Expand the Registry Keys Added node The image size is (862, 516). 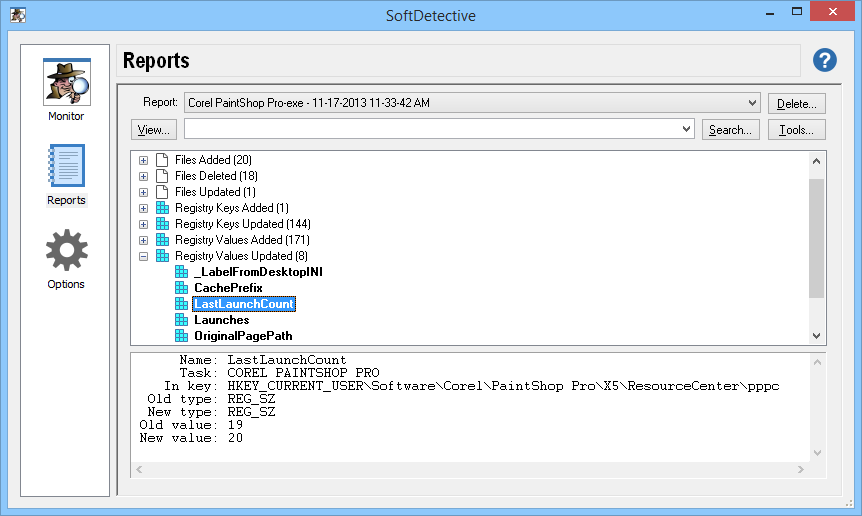(143, 208)
